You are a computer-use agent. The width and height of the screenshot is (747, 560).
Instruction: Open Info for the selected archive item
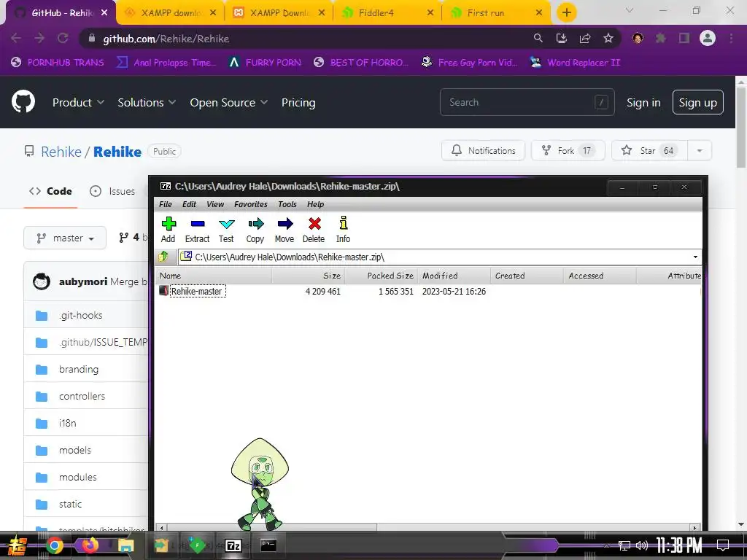tap(343, 230)
